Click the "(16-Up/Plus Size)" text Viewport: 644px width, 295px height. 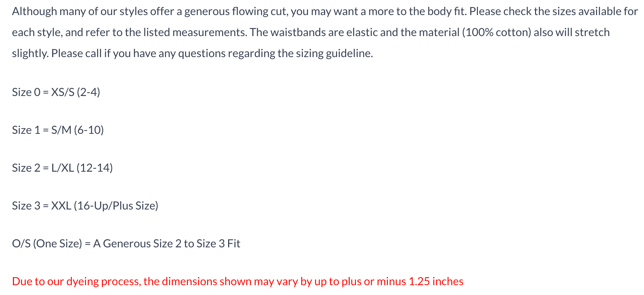click(x=116, y=206)
